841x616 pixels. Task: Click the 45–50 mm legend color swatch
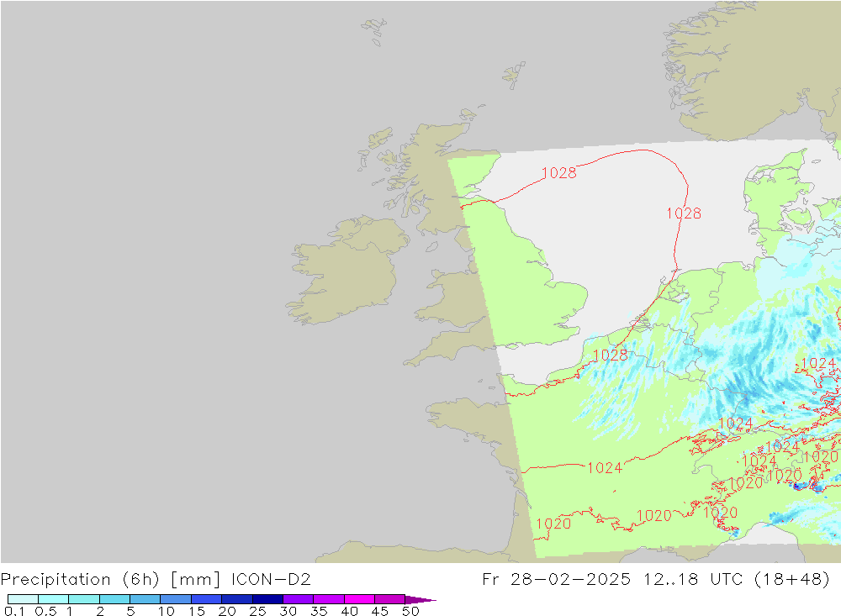click(x=390, y=599)
